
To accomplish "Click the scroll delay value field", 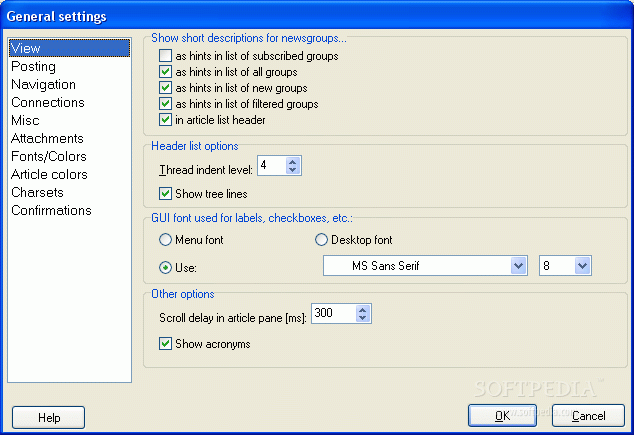I will (x=334, y=313).
